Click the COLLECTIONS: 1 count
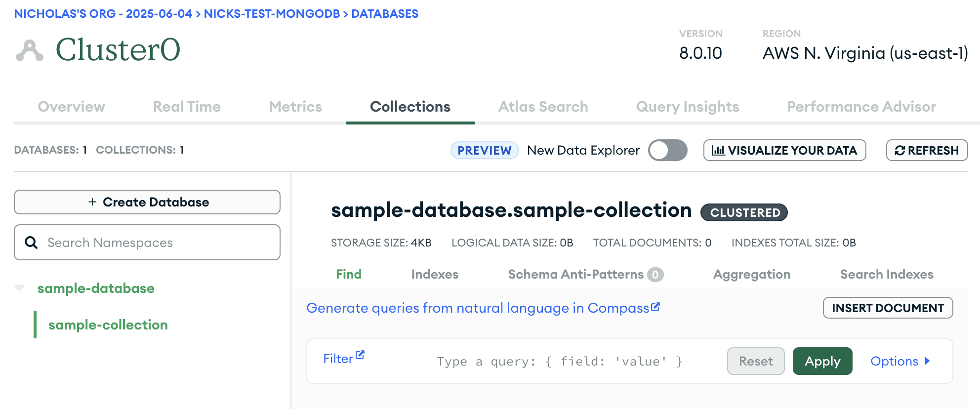The height and width of the screenshot is (409, 980). pyautogui.click(x=140, y=150)
